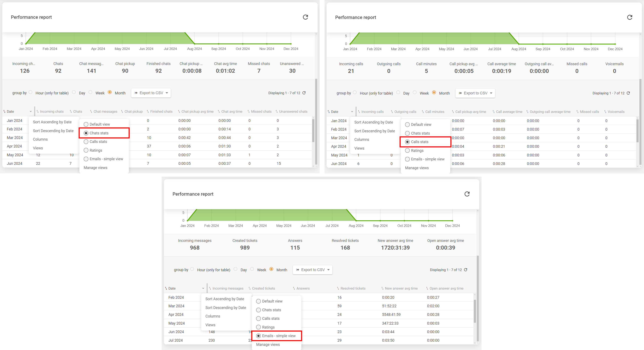Click Manage views in emails panel menu
Screen dimensions: 644x350
(268, 345)
